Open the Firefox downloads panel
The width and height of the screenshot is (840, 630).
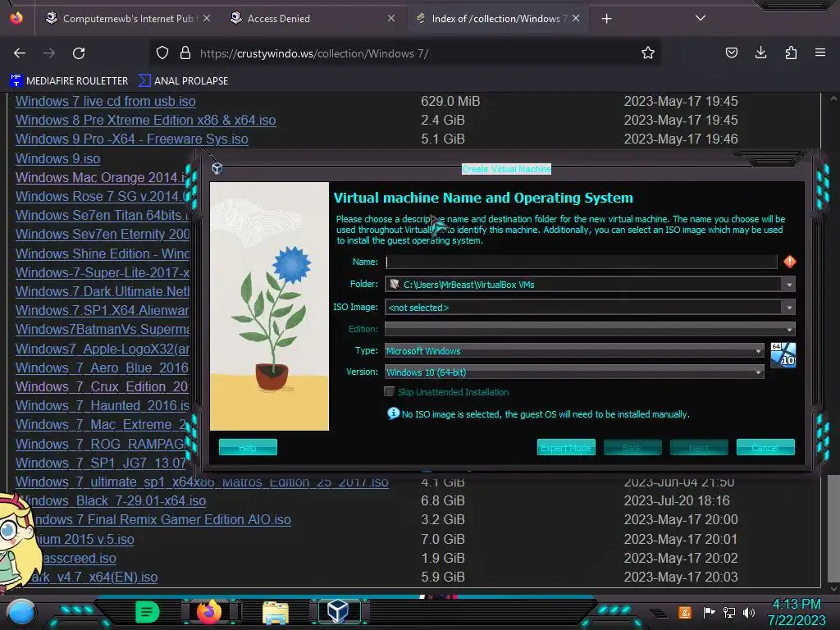click(760, 52)
